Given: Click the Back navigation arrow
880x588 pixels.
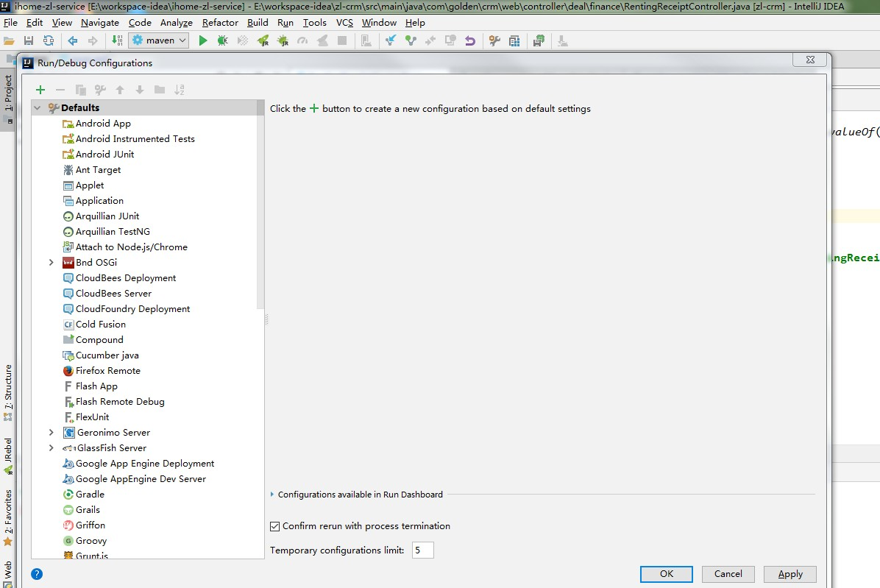Looking at the screenshot, I should (72, 40).
